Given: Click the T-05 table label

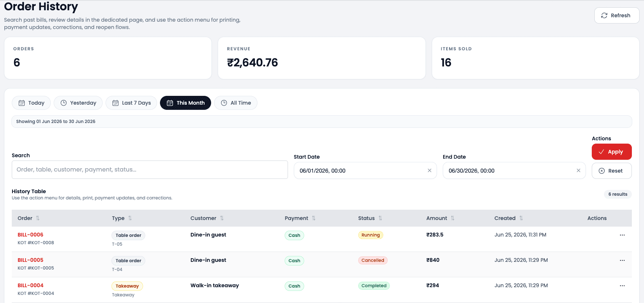Looking at the screenshot, I should (x=117, y=244).
